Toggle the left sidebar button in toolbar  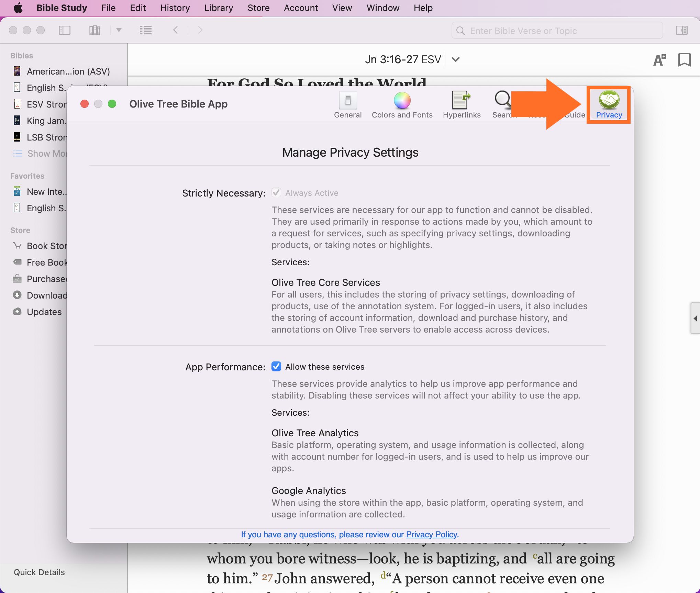(64, 30)
